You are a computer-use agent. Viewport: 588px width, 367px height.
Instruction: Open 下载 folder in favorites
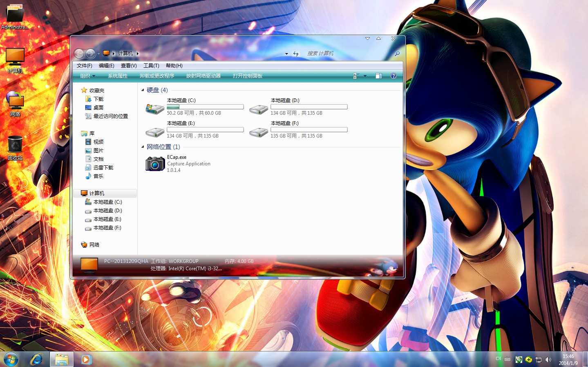click(x=94, y=99)
